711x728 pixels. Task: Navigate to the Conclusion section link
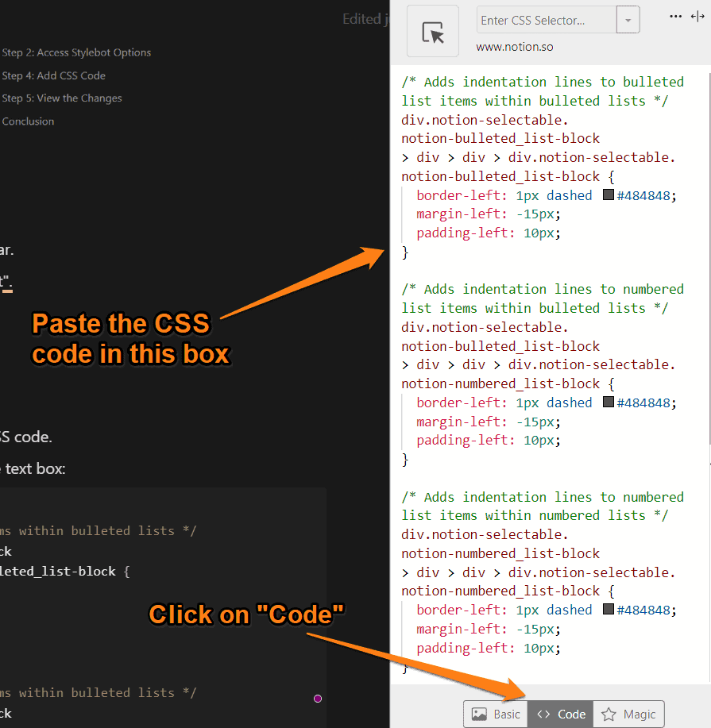[29, 121]
